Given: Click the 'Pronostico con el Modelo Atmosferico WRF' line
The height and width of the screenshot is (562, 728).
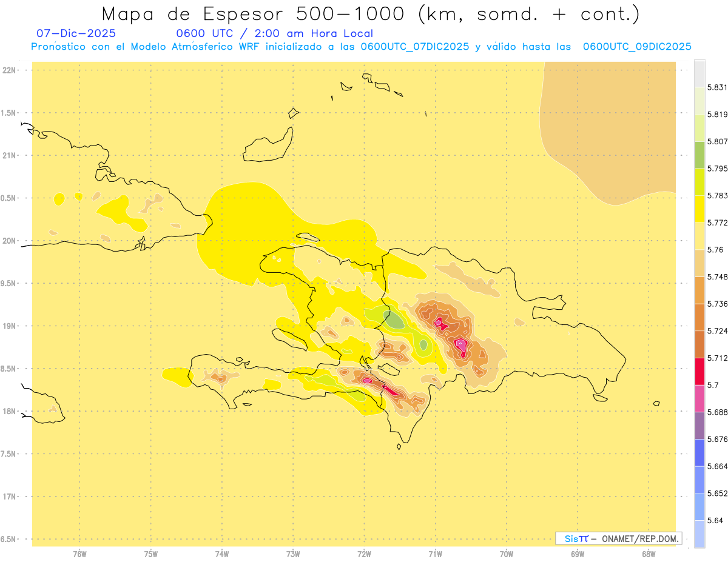Looking at the screenshot, I should [x=361, y=47].
